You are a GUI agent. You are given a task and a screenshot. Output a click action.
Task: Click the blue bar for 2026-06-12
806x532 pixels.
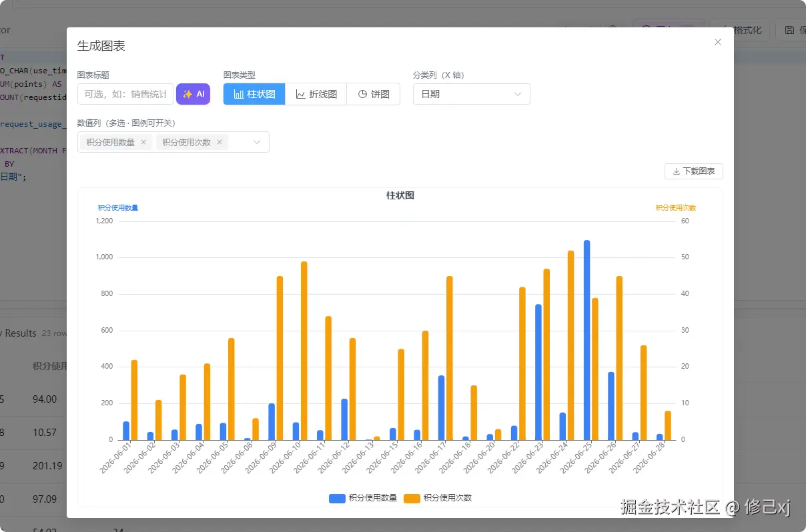click(x=344, y=419)
